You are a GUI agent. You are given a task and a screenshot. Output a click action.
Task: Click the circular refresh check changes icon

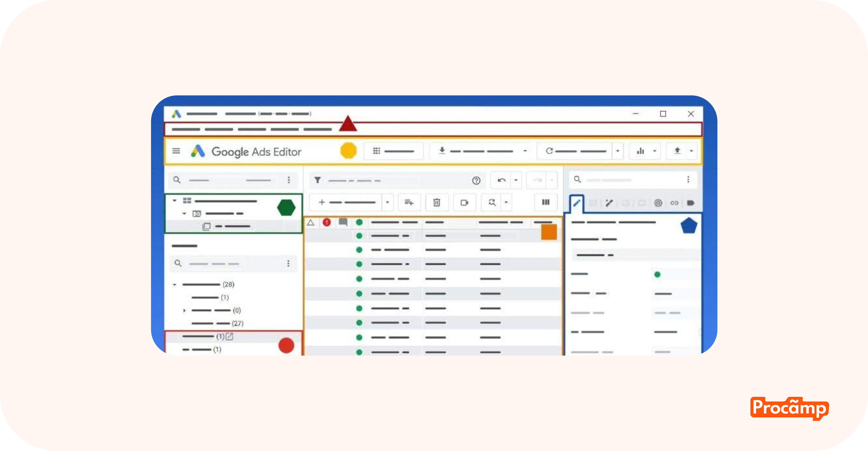pyautogui.click(x=549, y=151)
